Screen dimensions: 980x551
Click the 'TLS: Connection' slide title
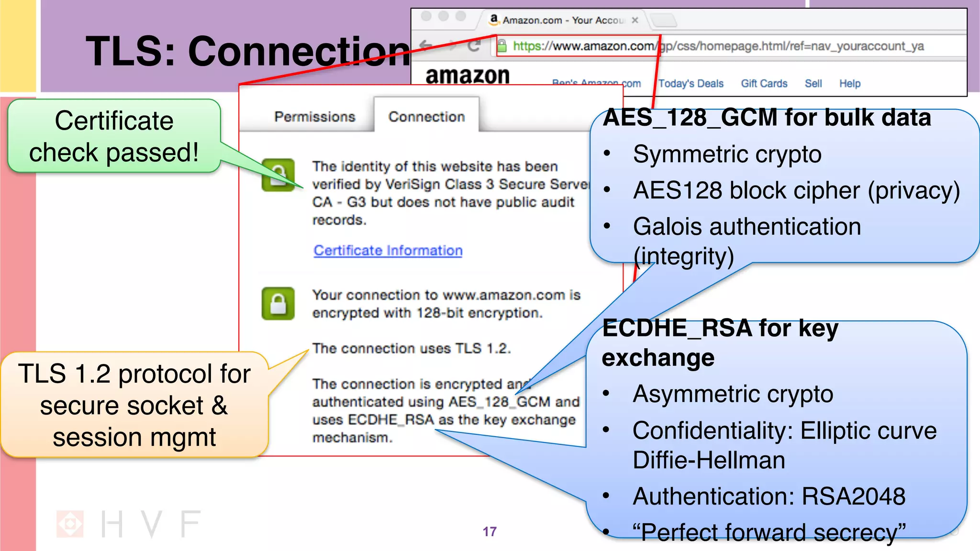point(248,51)
